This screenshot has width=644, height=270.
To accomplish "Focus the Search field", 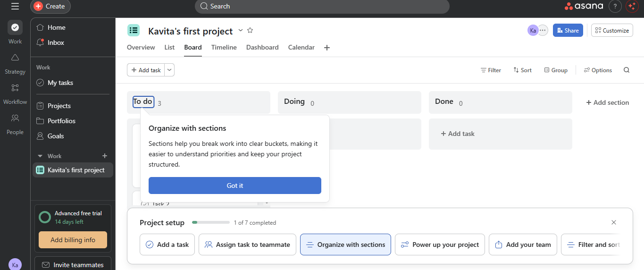I will coord(322,6).
